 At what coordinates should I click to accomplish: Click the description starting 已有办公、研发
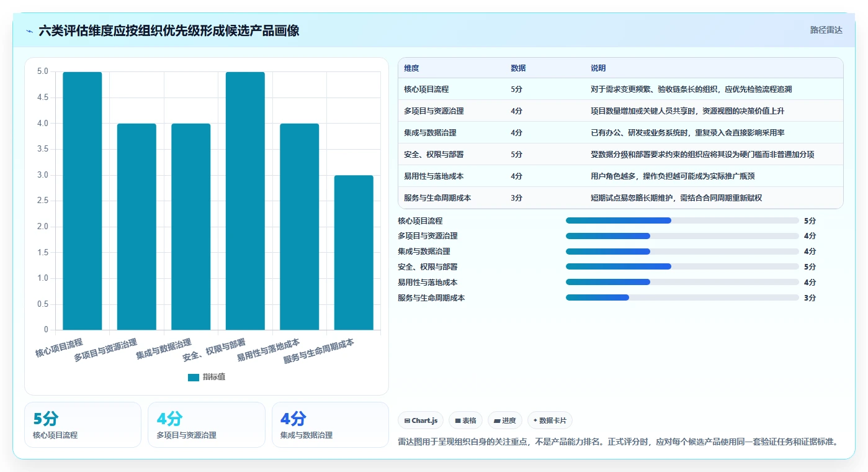[687, 133]
